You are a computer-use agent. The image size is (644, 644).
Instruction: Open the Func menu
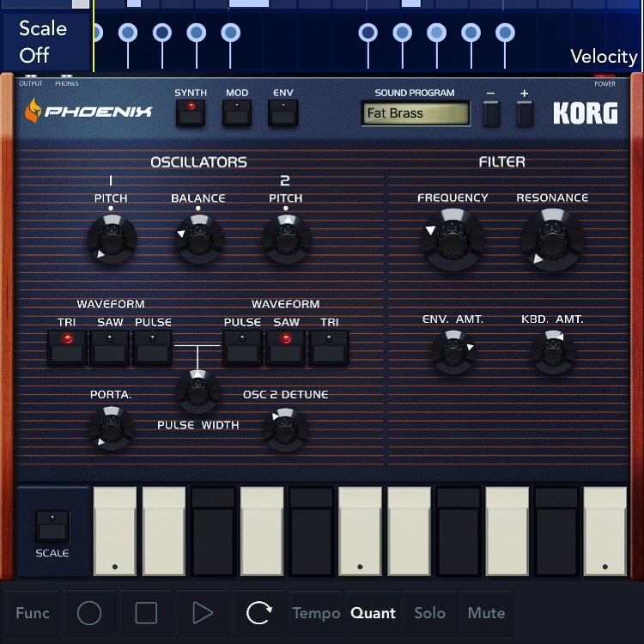click(33, 613)
